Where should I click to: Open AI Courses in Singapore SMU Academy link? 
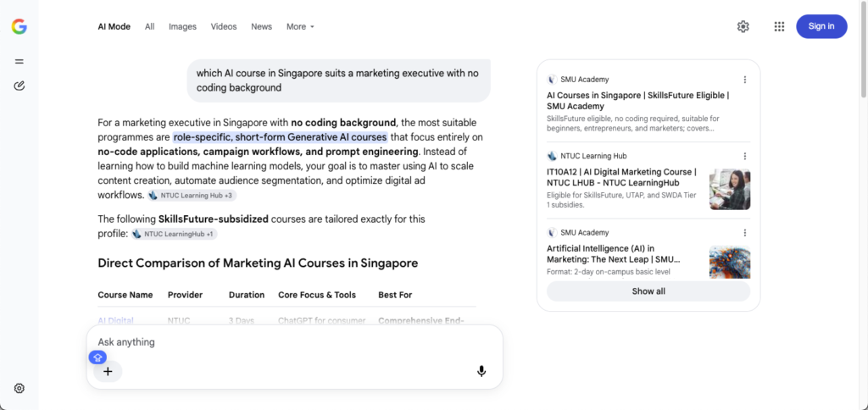(637, 101)
